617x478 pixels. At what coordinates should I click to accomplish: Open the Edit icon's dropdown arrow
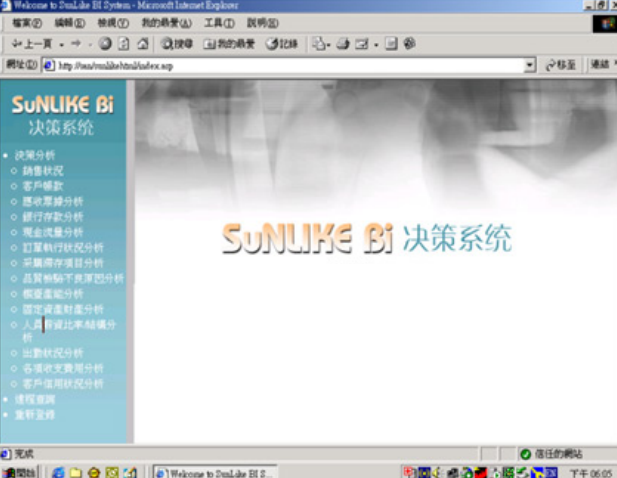[376, 45]
